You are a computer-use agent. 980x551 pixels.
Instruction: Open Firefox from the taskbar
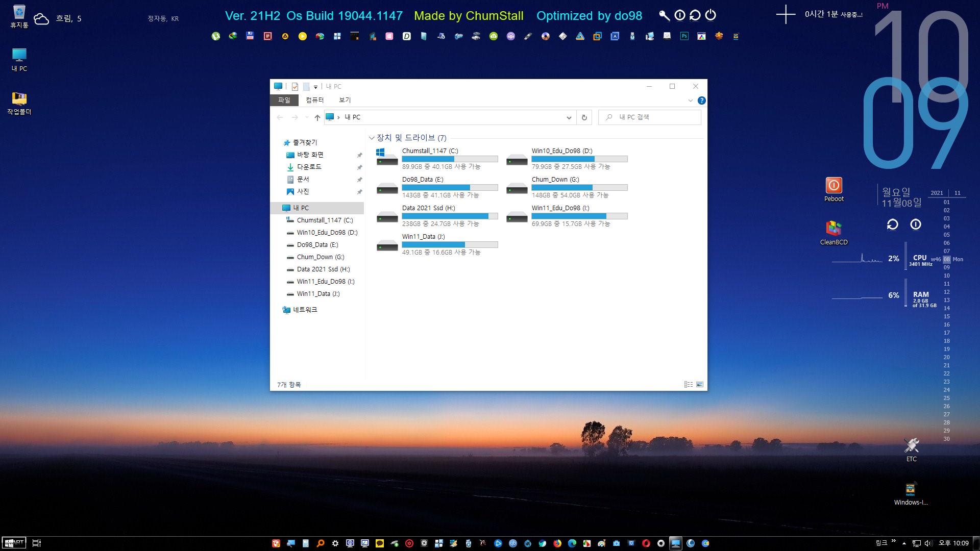(x=557, y=543)
